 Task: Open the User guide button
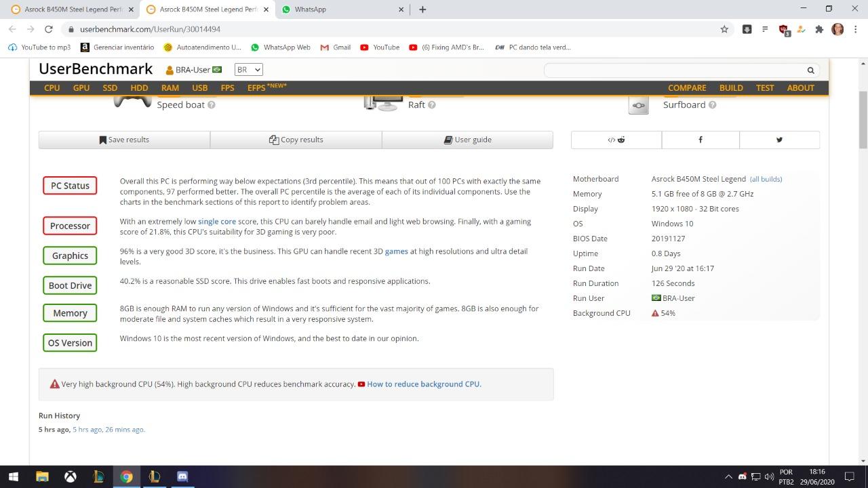point(467,140)
